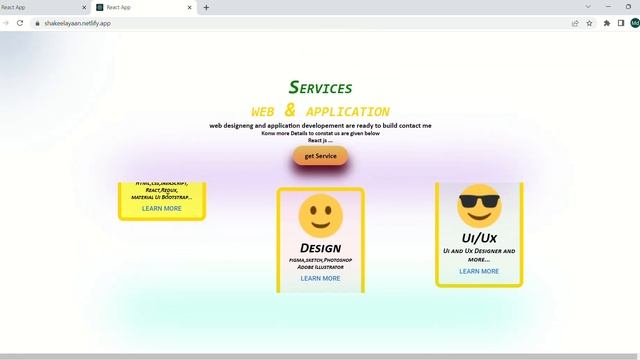640x360 pixels.
Task: Close the first React App tab
Action: [x=84, y=7]
